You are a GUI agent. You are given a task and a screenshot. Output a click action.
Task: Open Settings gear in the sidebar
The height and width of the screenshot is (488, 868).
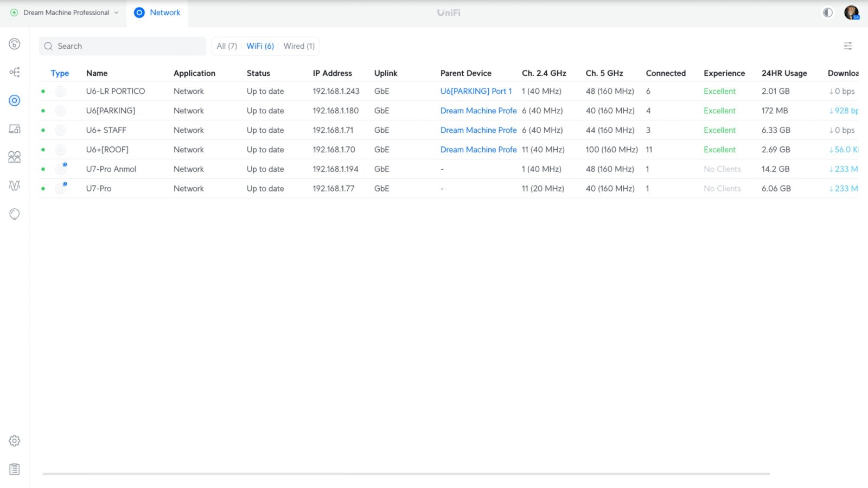point(15,441)
